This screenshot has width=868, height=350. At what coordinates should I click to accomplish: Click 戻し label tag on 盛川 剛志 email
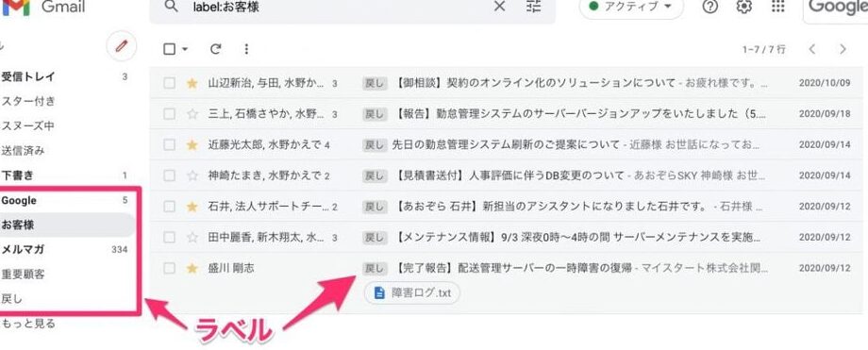point(375,269)
